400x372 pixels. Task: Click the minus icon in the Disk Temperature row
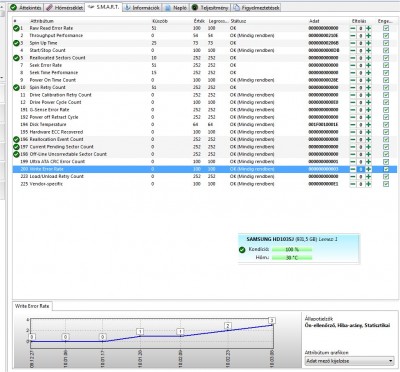tap(353, 125)
